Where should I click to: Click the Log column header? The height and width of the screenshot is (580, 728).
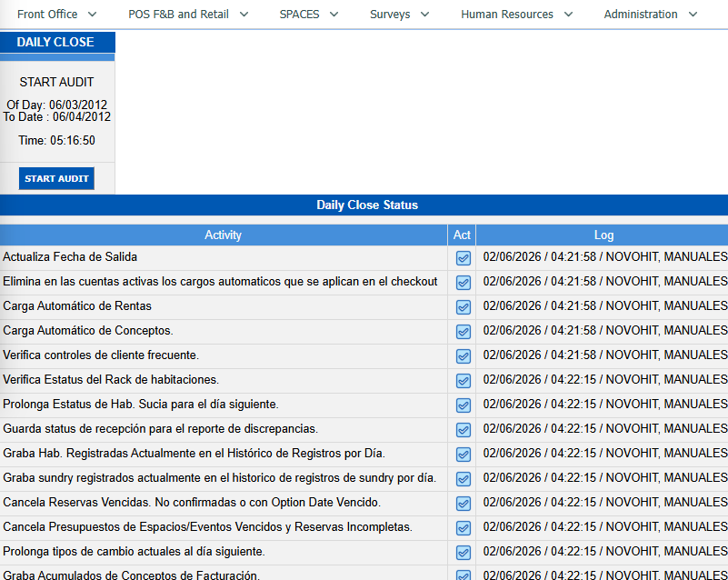tap(603, 235)
